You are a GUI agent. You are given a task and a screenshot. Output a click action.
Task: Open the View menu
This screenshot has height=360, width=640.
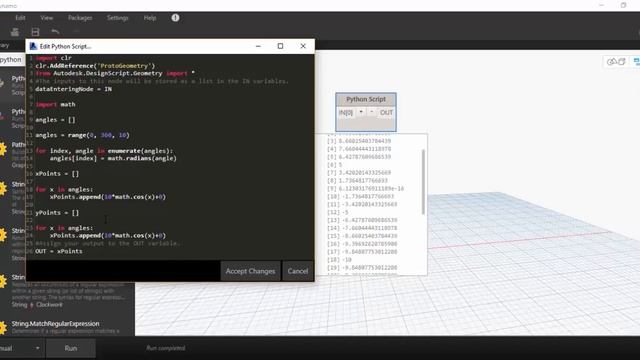point(47,18)
